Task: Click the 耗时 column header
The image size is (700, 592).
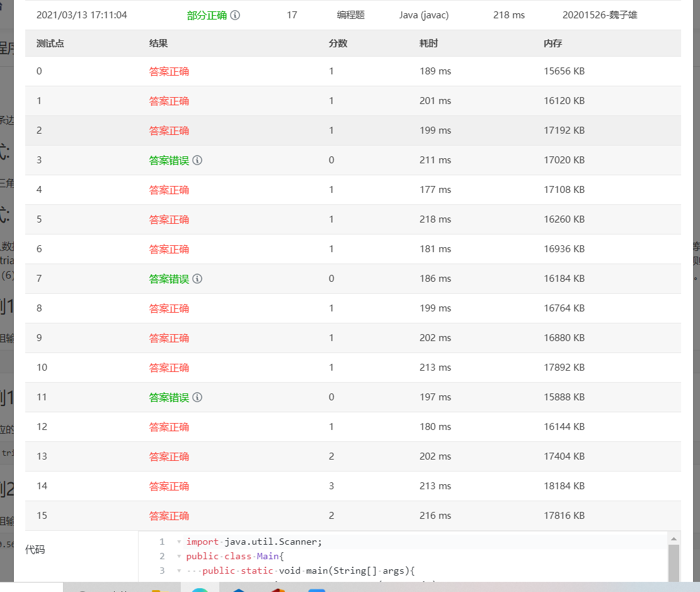Action: 428,44
